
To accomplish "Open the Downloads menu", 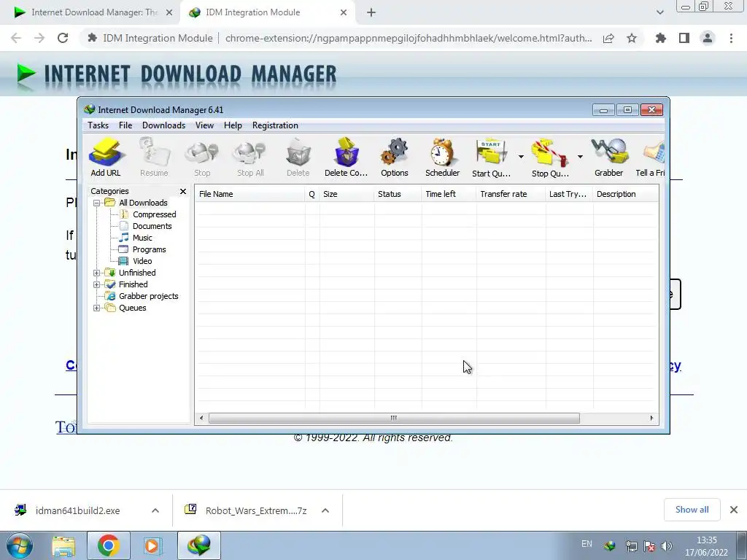I will (x=163, y=125).
